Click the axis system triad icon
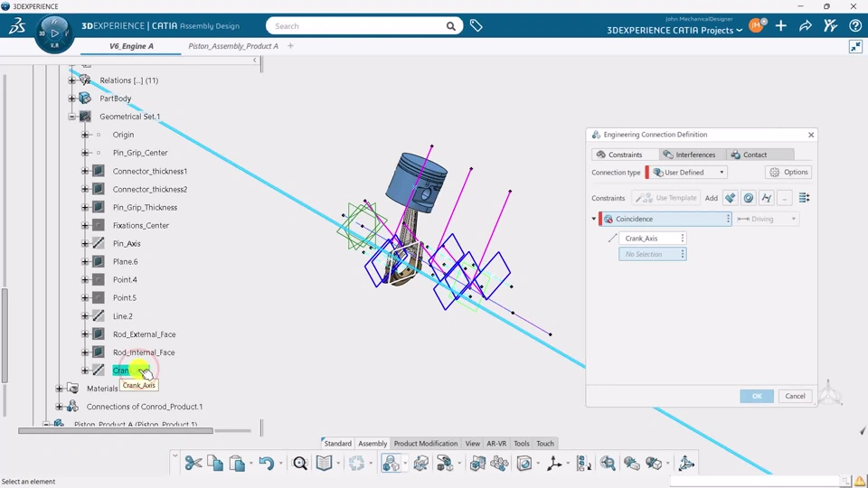868x488 pixels. (x=553, y=463)
